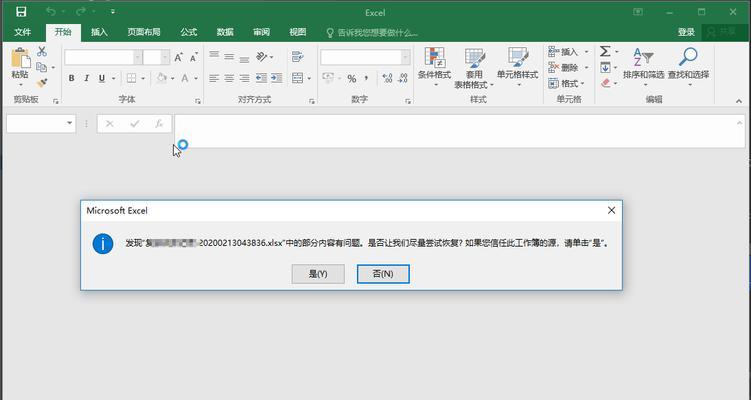Open Find and Select (查找和选择)
The height and width of the screenshot is (400, 751).
(688, 67)
